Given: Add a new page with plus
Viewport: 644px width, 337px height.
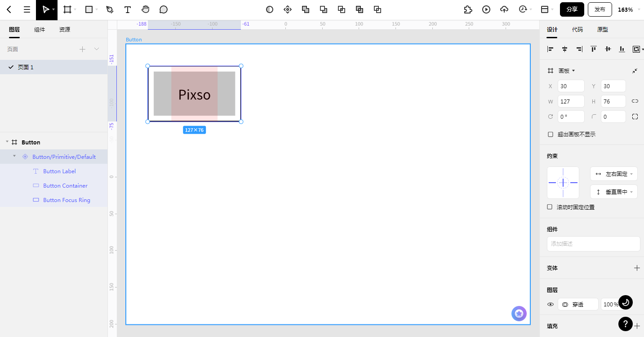Looking at the screenshot, I should click(82, 49).
